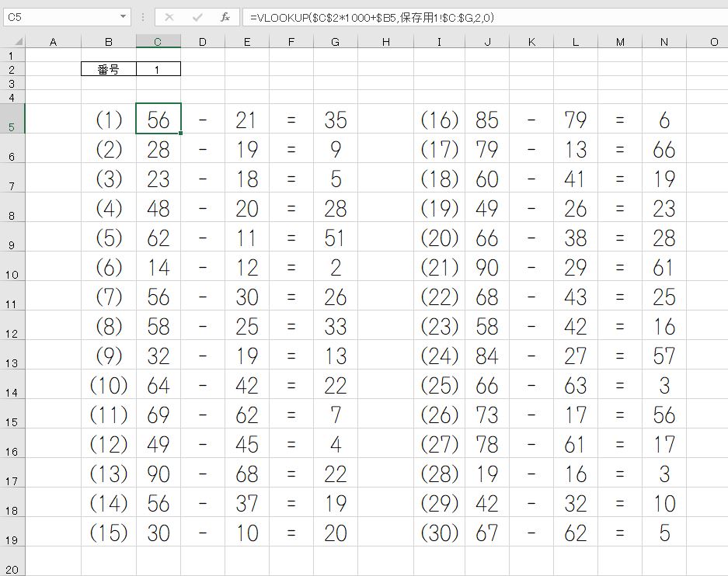Select column J header
This screenshot has height=576, width=728.
pyautogui.click(x=487, y=42)
